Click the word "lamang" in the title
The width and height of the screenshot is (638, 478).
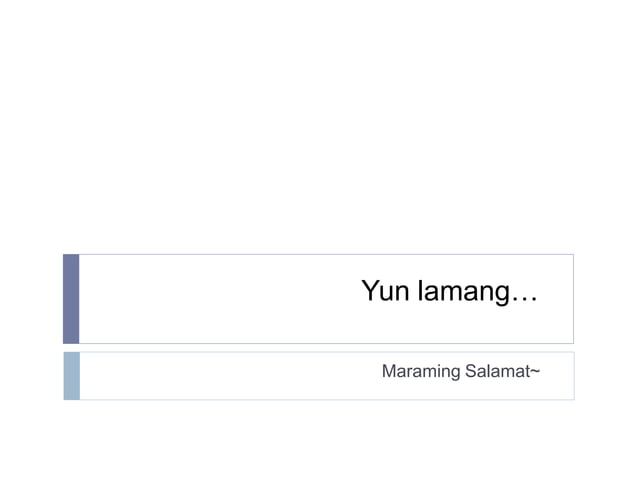(x=464, y=291)
